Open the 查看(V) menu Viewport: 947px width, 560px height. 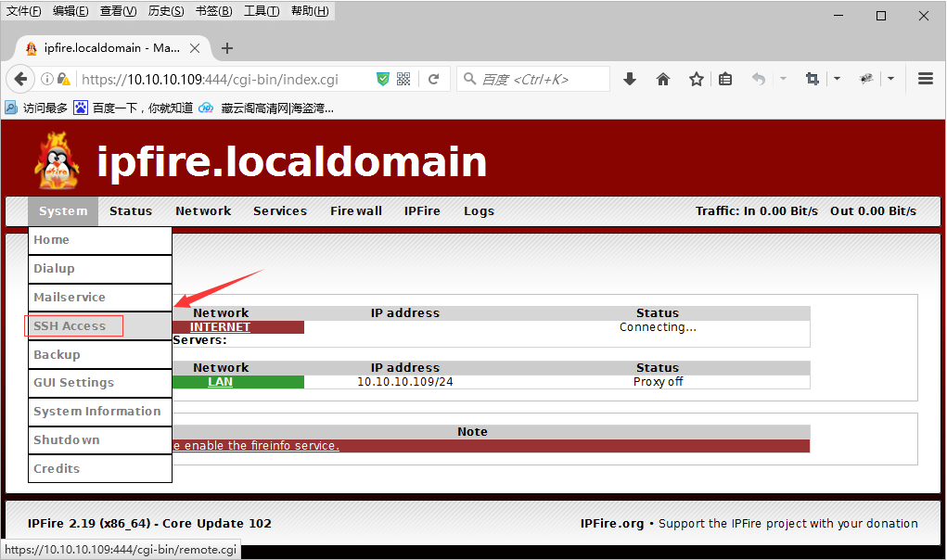(119, 11)
